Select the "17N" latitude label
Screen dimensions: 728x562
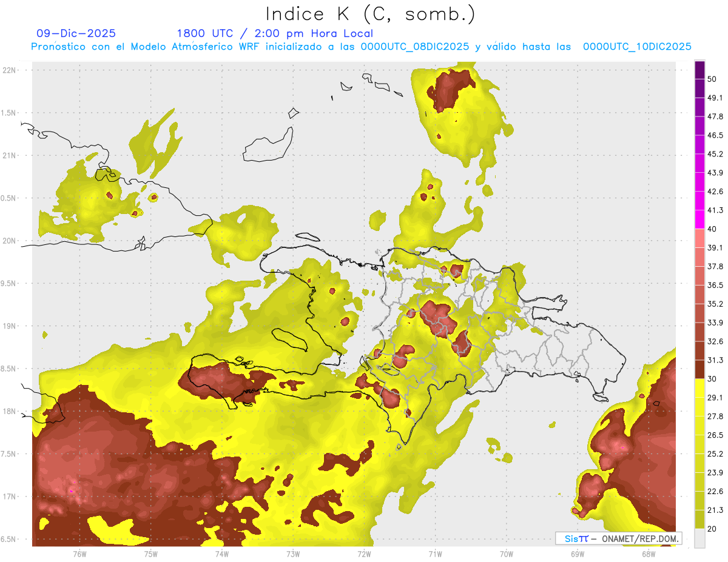(x=9, y=497)
